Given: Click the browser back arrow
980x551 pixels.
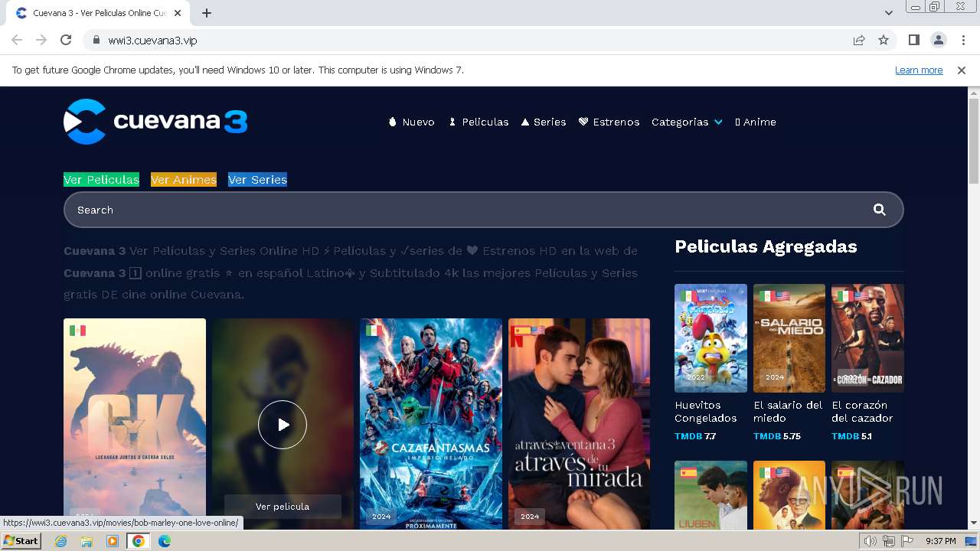Looking at the screenshot, I should point(17,40).
